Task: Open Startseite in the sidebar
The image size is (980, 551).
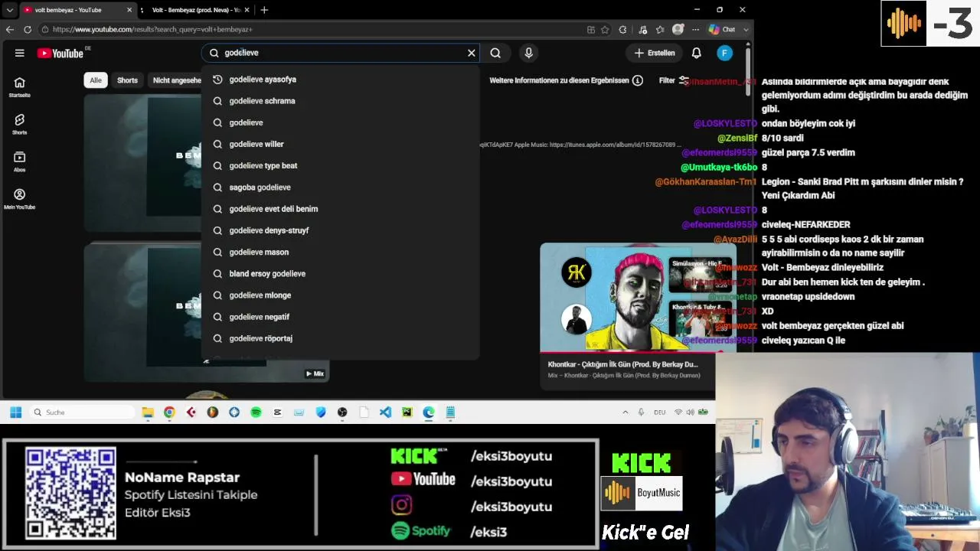Action: tap(20, 87)
